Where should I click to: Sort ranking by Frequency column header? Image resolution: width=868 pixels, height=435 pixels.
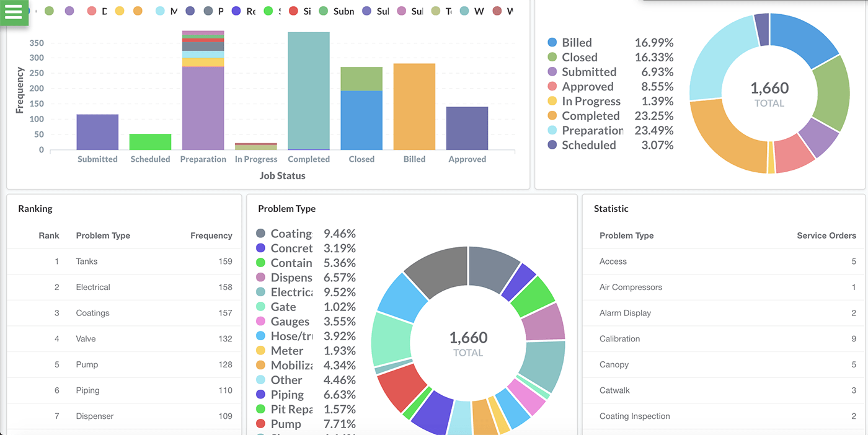(211, 235)
